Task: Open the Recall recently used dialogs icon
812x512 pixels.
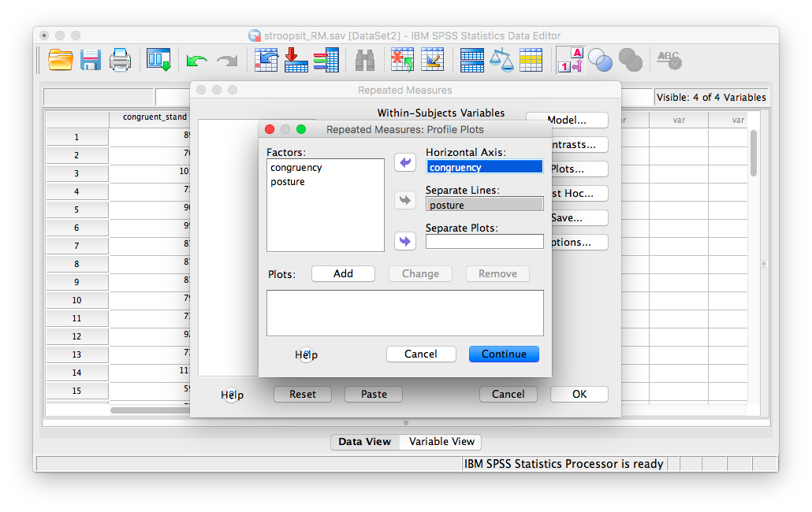Action: coord(158,60)
